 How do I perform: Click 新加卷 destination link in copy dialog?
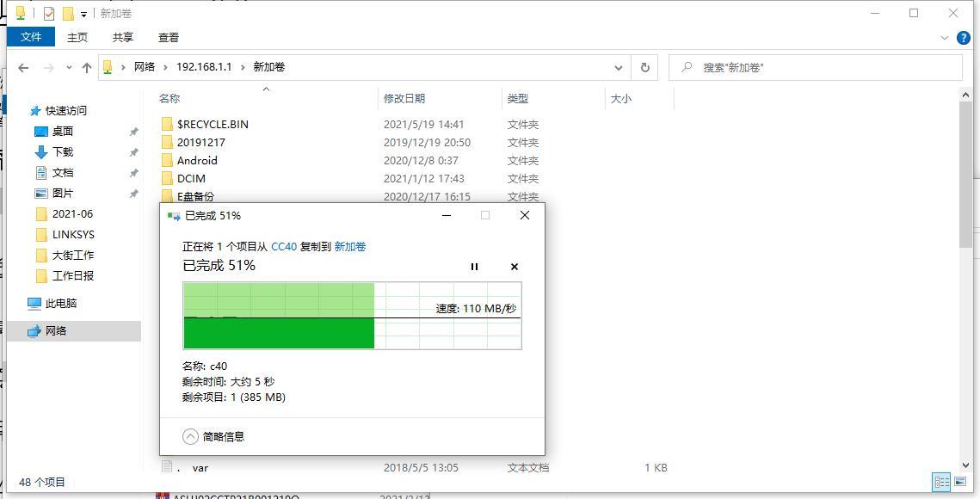click(x=350, y=246)
